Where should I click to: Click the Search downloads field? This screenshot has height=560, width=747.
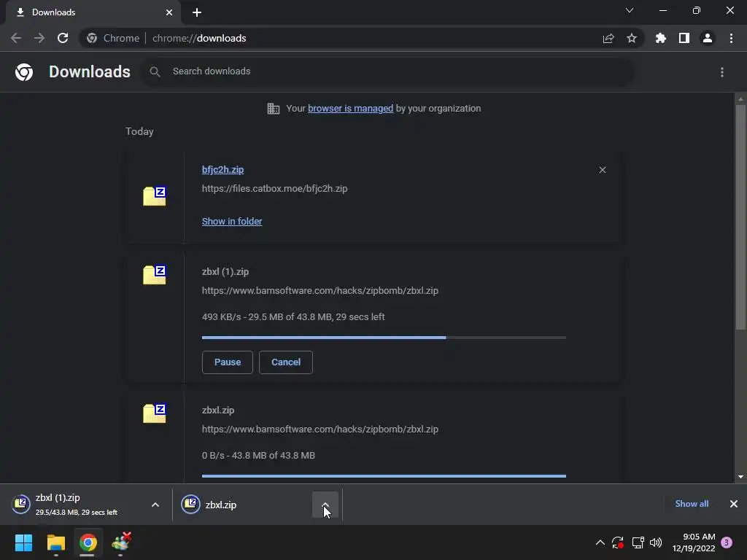(x=387, y=71)
